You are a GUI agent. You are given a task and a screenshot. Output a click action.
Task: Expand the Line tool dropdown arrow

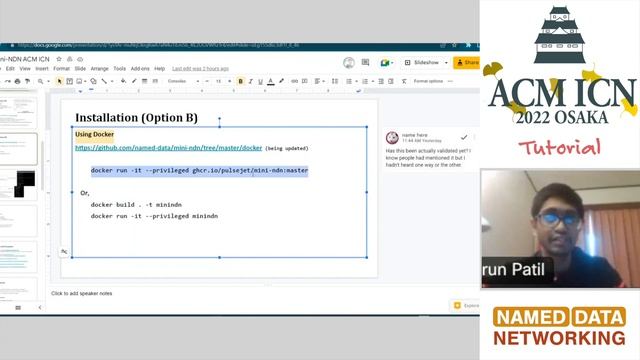click(112, 81)
